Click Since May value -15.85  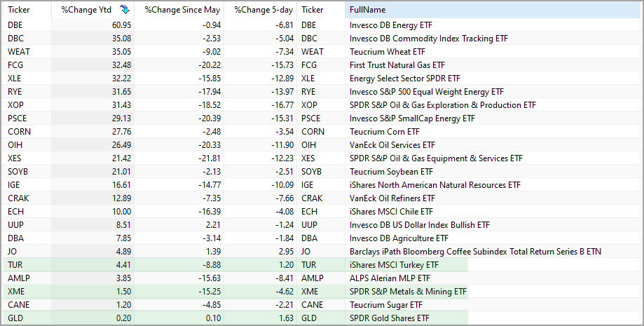[209, 78]
